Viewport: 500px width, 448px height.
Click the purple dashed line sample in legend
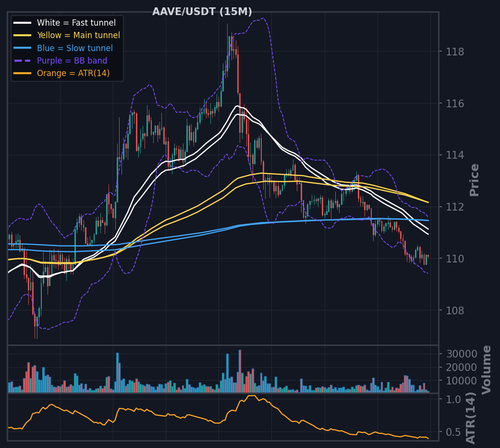click(22, 61)
